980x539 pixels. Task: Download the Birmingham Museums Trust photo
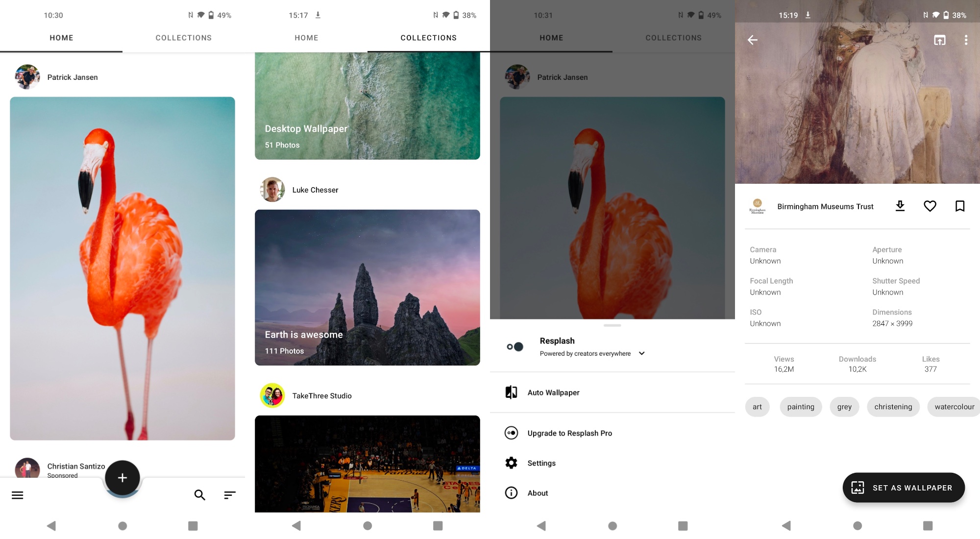900,206
